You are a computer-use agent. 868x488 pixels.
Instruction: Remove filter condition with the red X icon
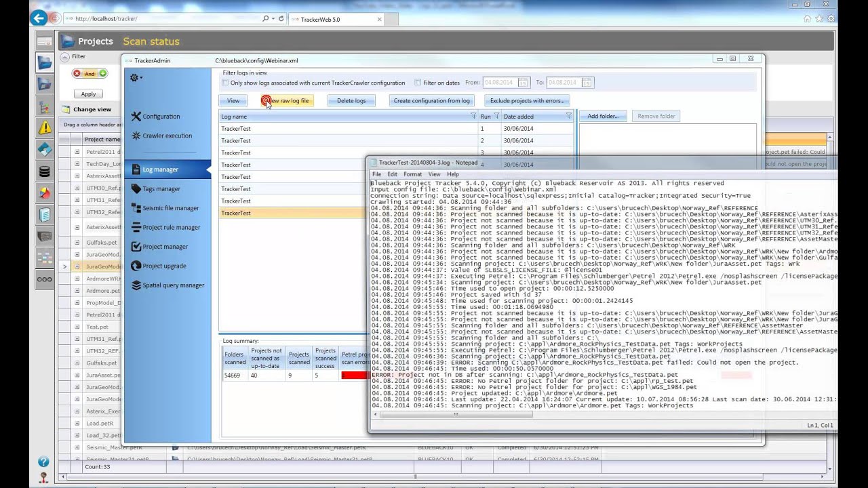click(x=77, y=74)
